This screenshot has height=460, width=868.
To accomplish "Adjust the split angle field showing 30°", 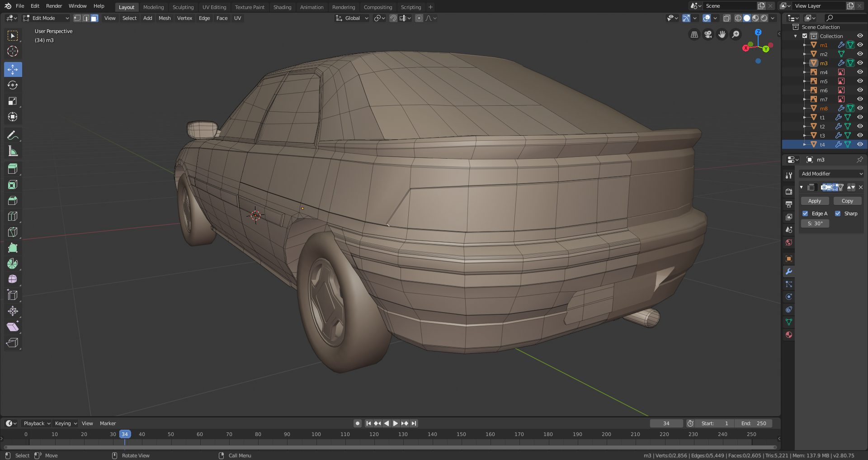I will (815, 223).
